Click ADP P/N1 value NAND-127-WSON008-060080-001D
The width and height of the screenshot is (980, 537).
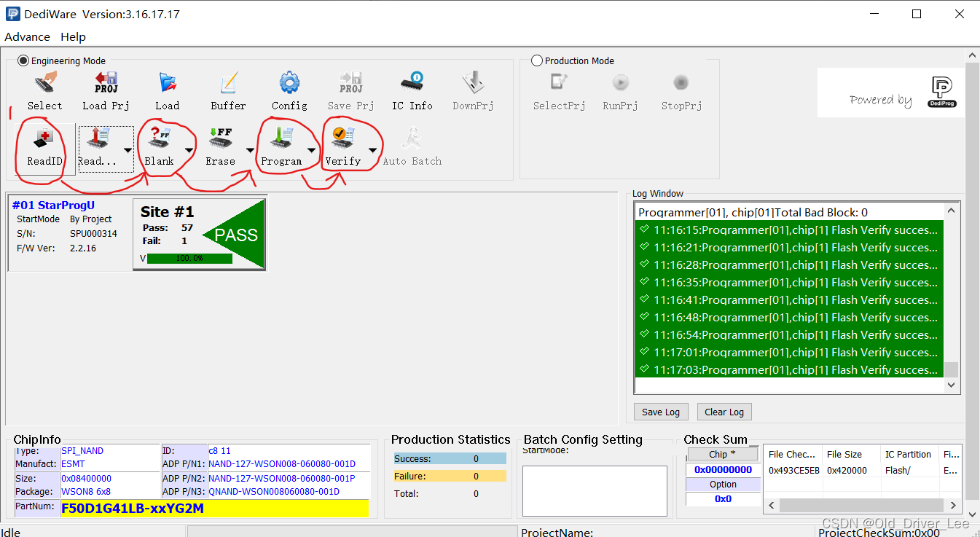282,464
